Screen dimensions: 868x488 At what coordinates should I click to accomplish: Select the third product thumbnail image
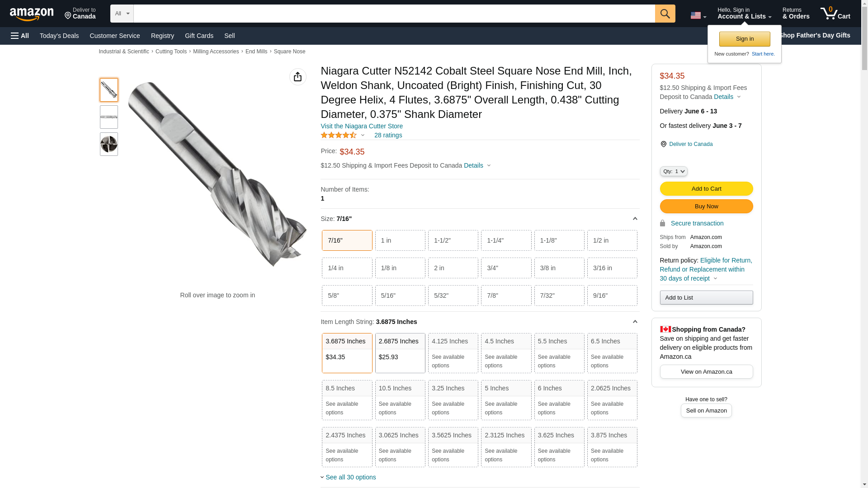(x=109, y=144)
